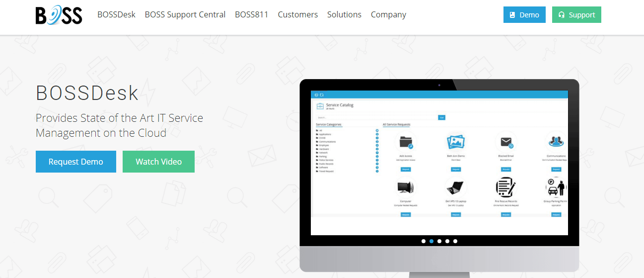Select the third carousel slide dot
The height and width of the screenshot is (278, 644).
click(x=439, y=241)
